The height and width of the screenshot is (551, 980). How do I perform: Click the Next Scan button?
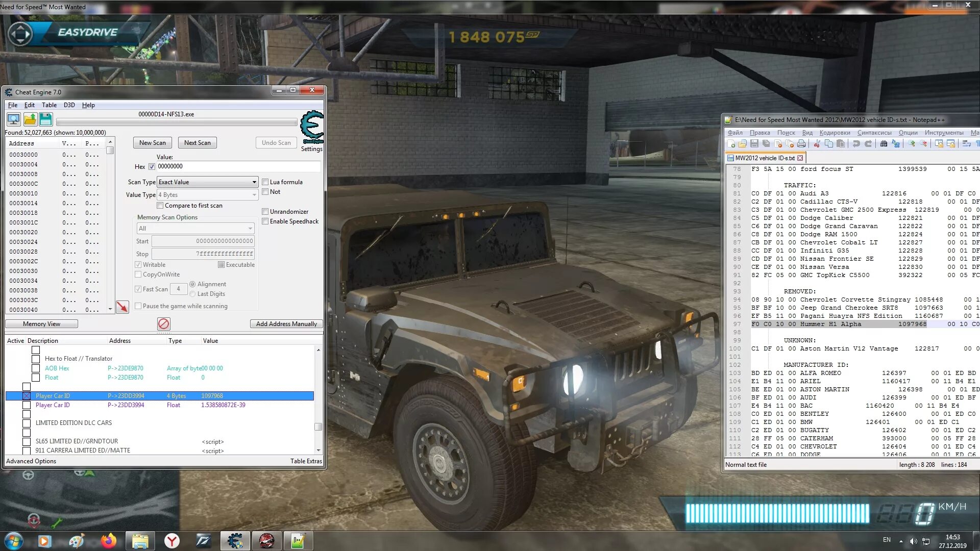(197, 142)
